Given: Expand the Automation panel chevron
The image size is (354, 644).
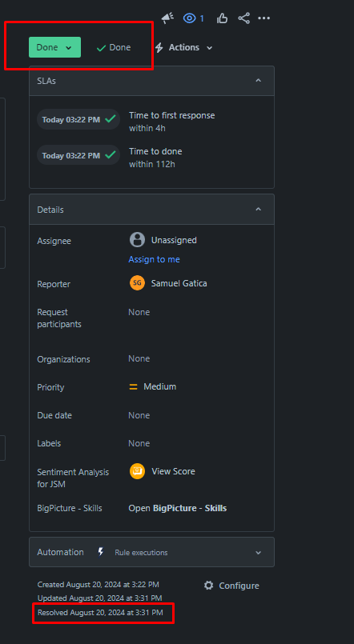Looking at the screenshot, I should pos(258,553).
